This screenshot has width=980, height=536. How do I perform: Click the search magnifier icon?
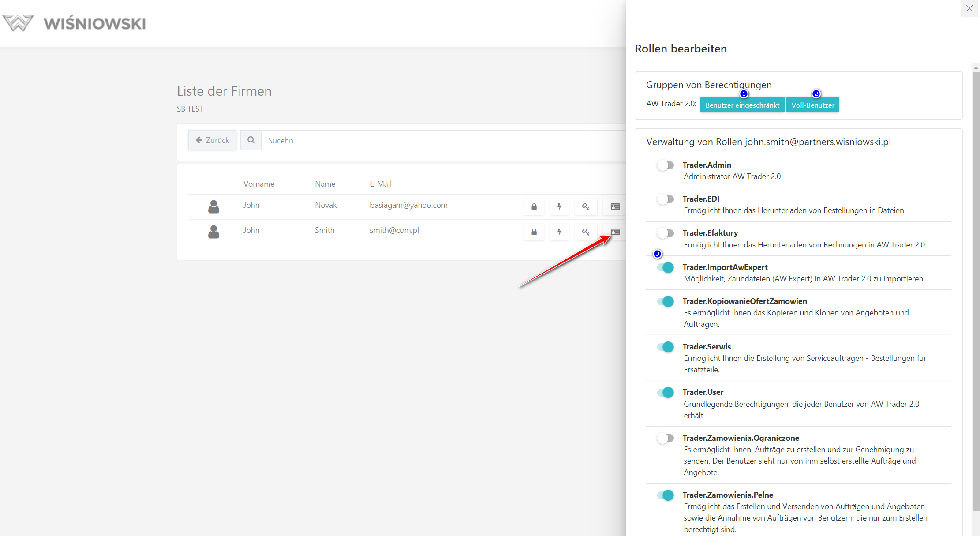pyautogui.click(x=251, y=140)
